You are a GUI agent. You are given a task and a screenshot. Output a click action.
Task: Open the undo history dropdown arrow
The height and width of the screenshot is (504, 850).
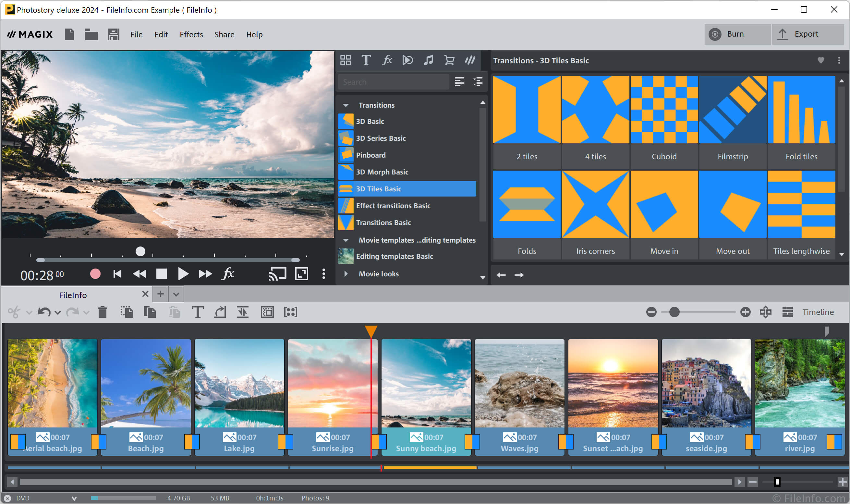click(x=58, y=312)
